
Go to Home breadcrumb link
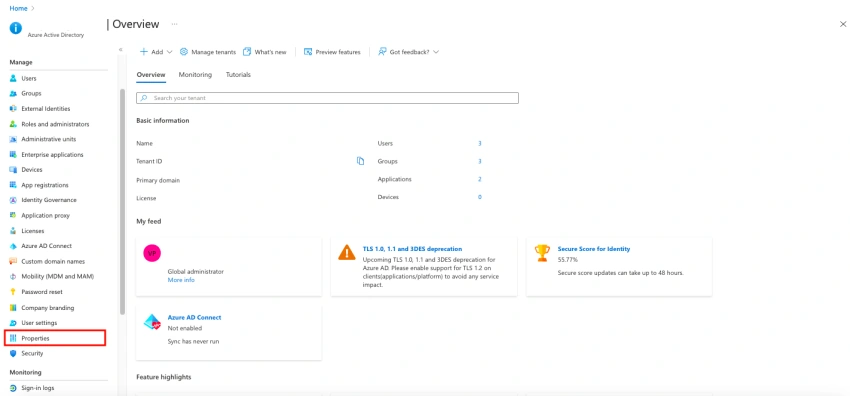pos(18,9)
